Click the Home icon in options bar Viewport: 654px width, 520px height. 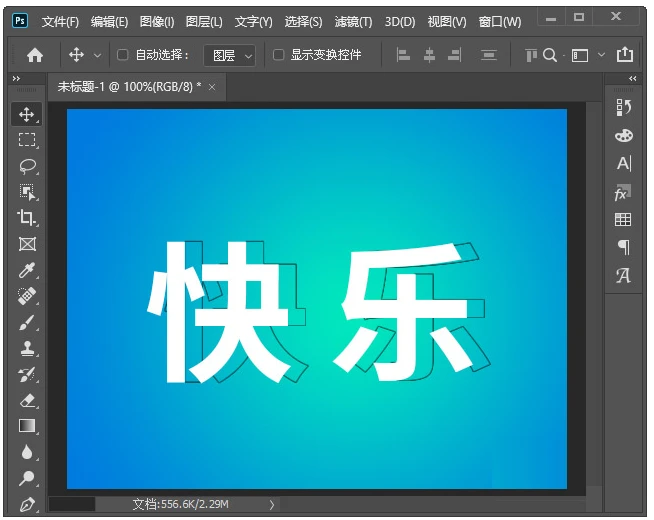[x=35, y=55]
